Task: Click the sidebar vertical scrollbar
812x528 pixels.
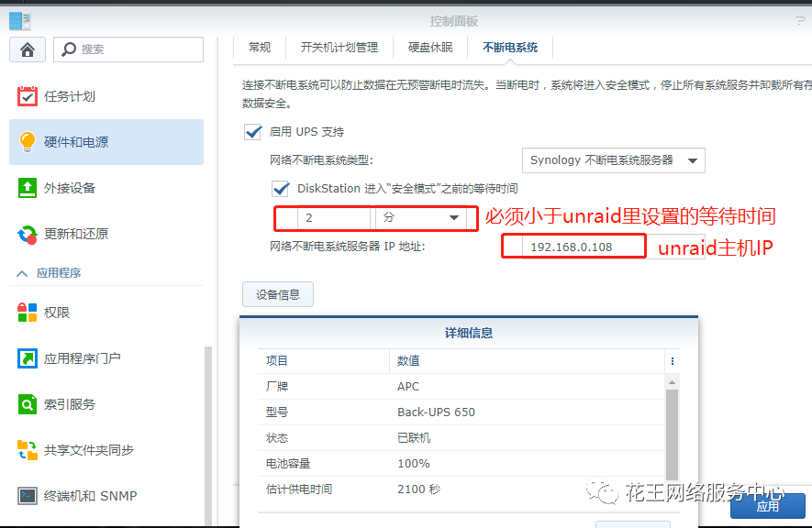Action: coord(208,436)
